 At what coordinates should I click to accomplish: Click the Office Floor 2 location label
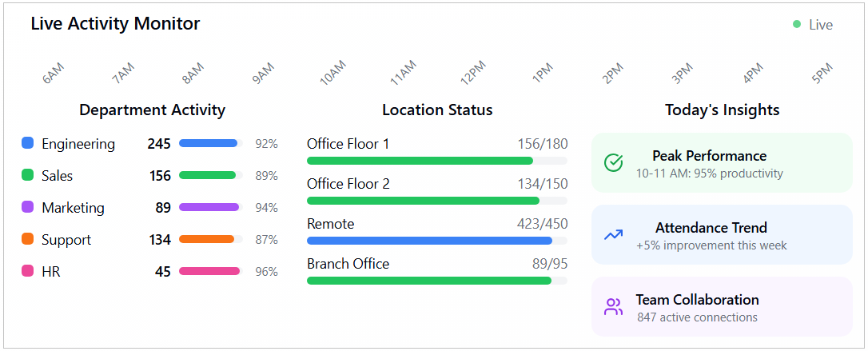(348, 184)
